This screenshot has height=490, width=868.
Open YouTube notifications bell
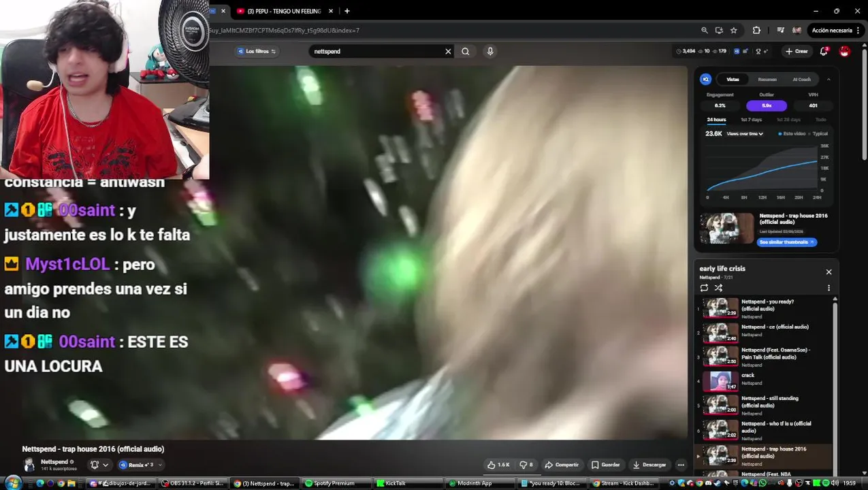[x=824, y=51]
